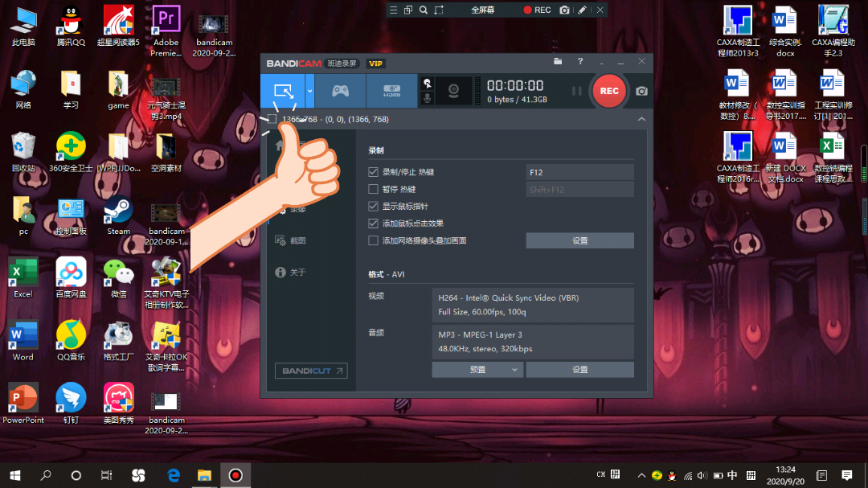Toggle the microphone icon in Bandicam
The width and height of the screenshot is (868, 488).
click(x=428, y=99)
